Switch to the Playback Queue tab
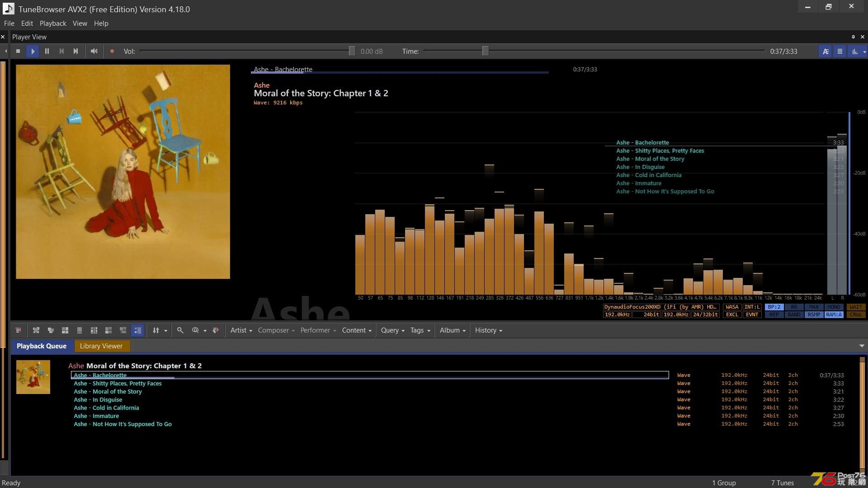 [x=42, y=346]
